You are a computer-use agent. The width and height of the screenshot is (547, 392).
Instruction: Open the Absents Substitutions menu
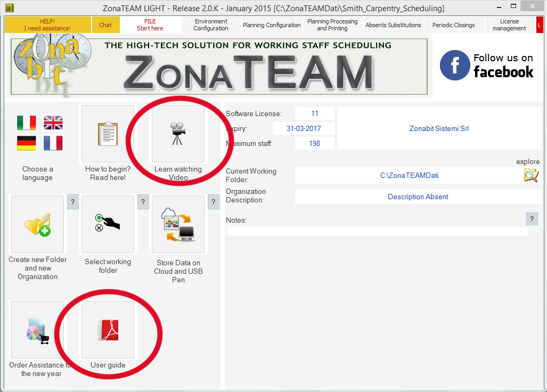[394, 24]
